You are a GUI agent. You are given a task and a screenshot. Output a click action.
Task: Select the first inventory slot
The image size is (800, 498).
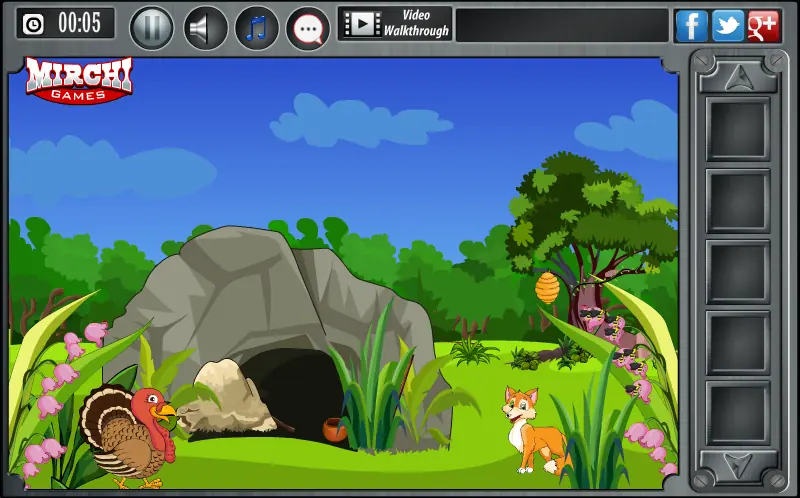738,129
